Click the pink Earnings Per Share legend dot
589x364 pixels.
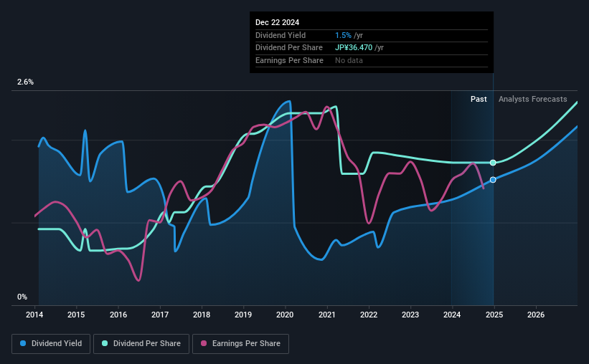pos(204,343)
